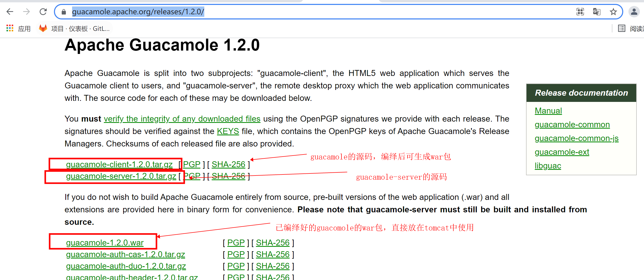
Task: Download guacamole-server-1.2.0.tar.gz
Action: [121, 176]
